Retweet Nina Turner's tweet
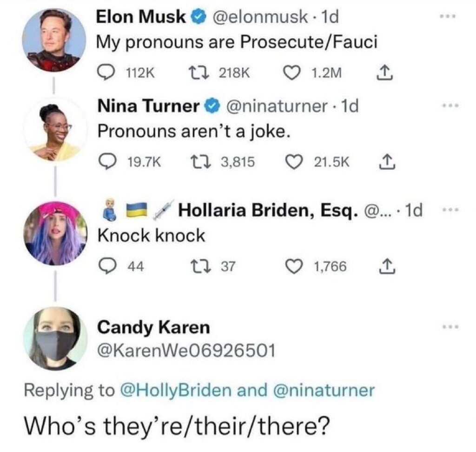 coord(200,162)
